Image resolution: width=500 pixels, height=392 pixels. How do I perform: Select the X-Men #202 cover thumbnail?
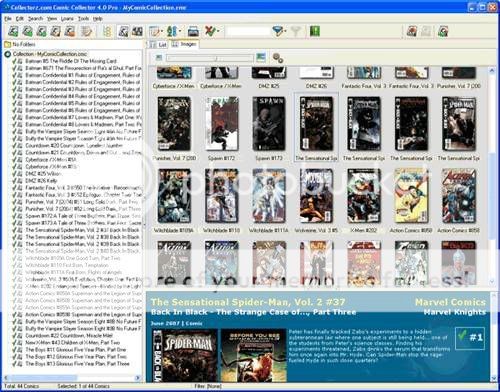tap(364, 196)
